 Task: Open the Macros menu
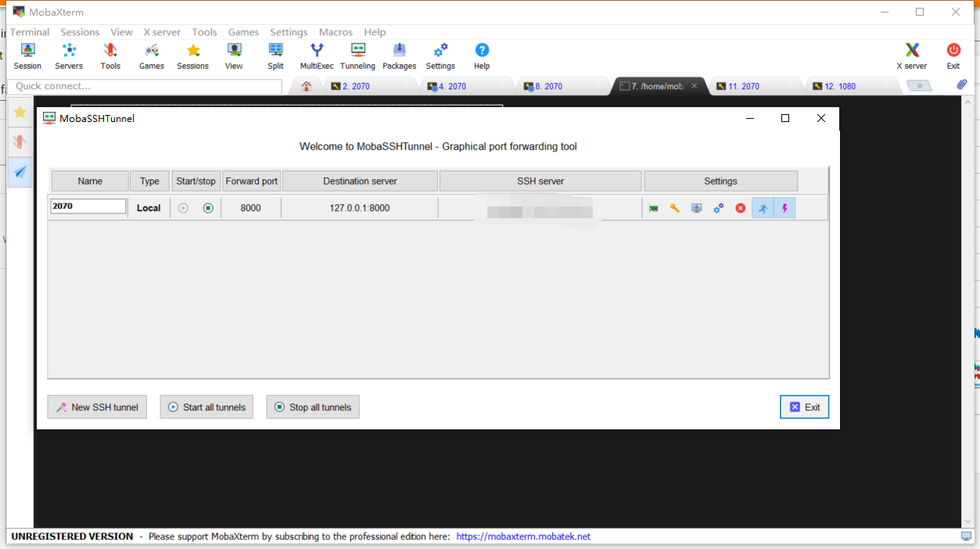point(336,32)
